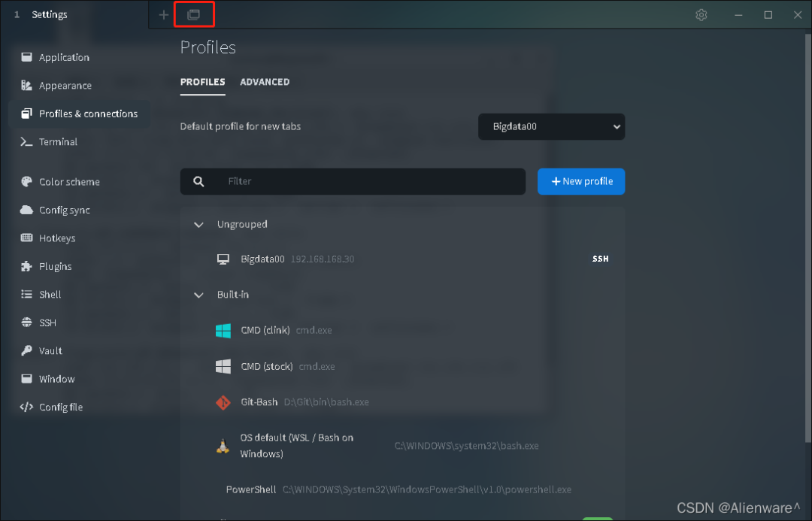The height and width of the screenshot is (521, 812).
Task: Click the Plugins puzzle piece icon
Action: 26,266
